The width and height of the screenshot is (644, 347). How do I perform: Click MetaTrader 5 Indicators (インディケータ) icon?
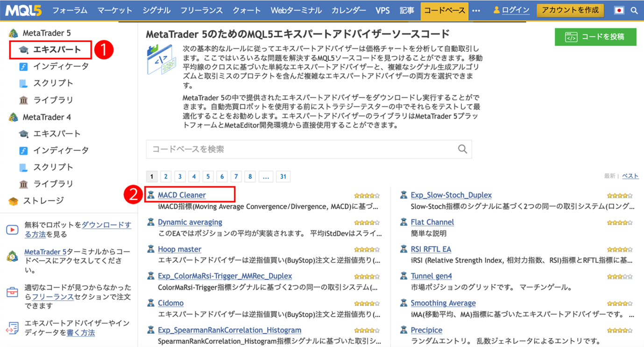23,67
